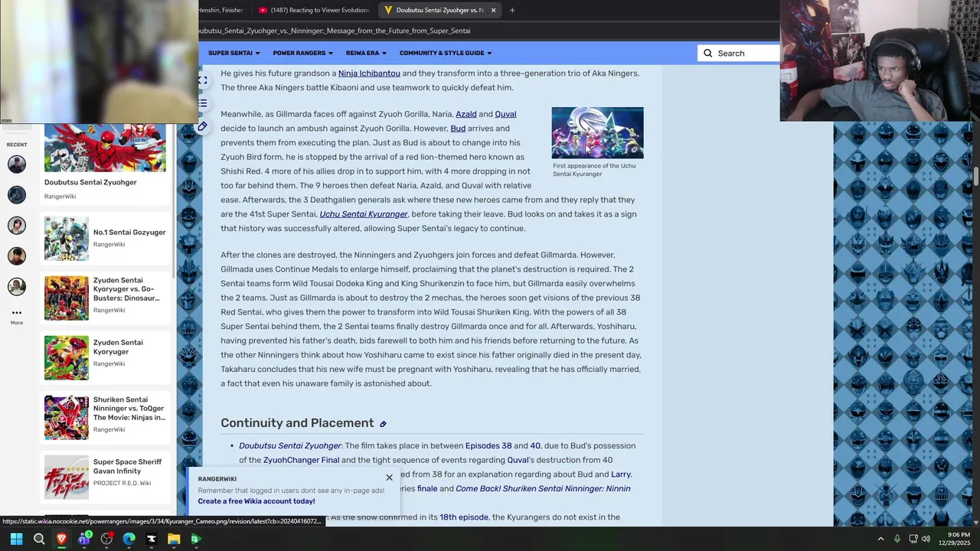The height and width of the screenshot is (551, 980).
Task: Open File Explorer from taskbar
Action: (x=174, y=539)
